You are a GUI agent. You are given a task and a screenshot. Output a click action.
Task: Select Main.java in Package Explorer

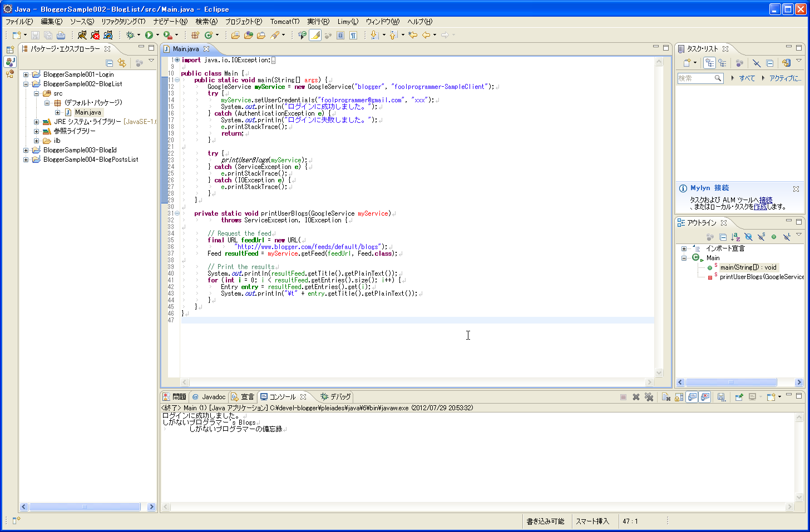[88, 112]
